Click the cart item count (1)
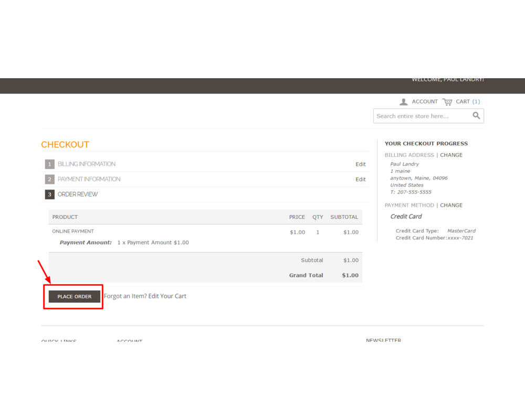 476,102
